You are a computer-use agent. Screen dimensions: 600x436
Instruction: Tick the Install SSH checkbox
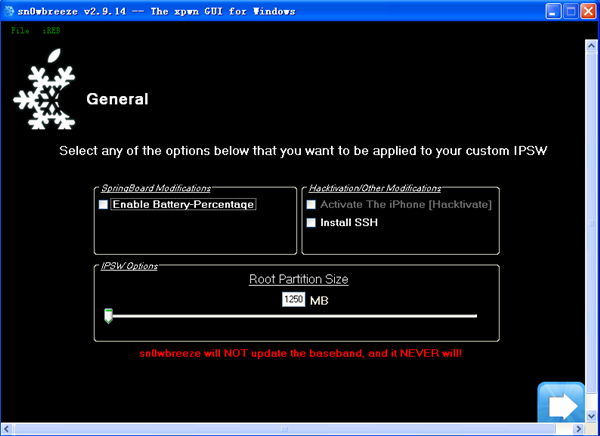pyautogui.click(x=311, y=223)
